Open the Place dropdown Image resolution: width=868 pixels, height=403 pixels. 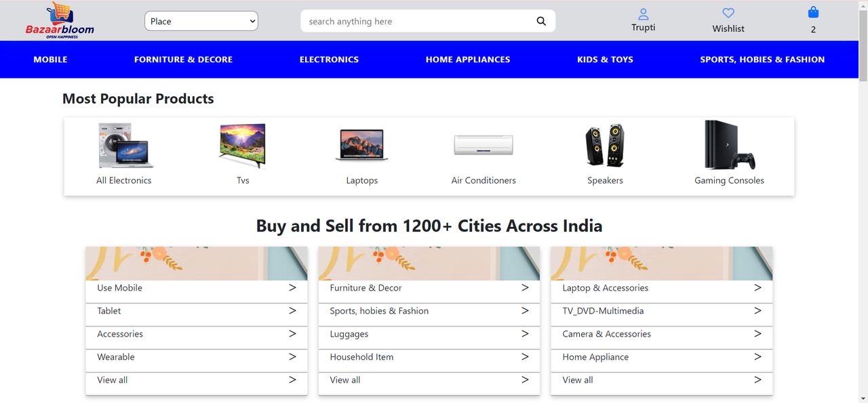[x=201, y=21]
